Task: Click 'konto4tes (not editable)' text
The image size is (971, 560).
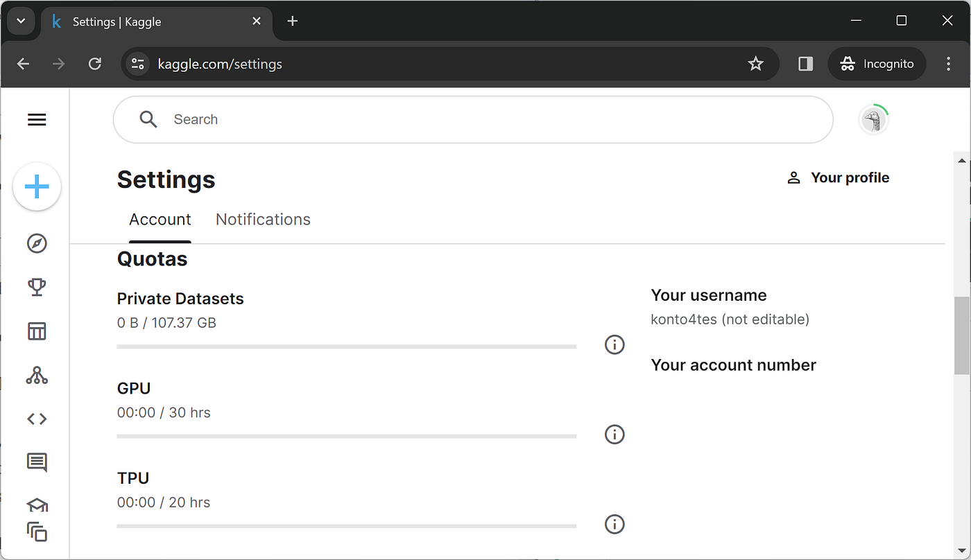Action: click(x=730, y=320)
